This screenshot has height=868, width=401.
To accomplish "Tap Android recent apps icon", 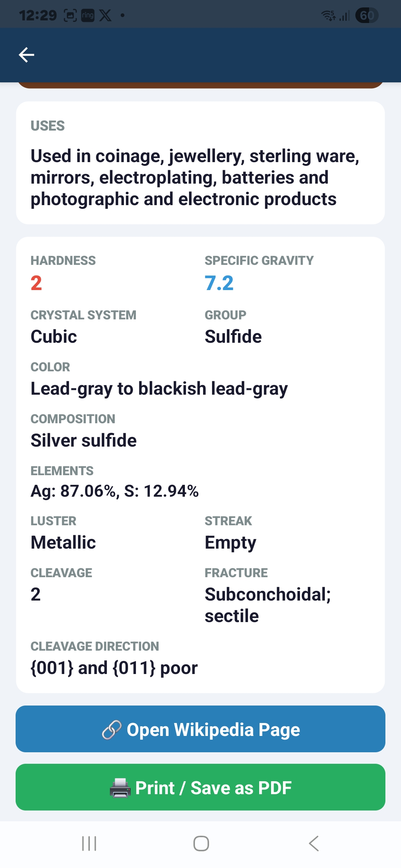I will click(89, 844).
